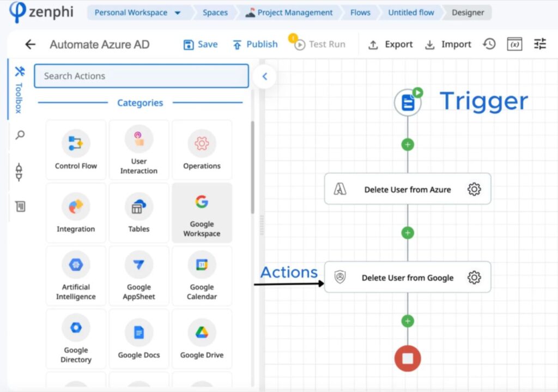
Task: Select the Designer breadcrumb
Action: click(468, 13)
